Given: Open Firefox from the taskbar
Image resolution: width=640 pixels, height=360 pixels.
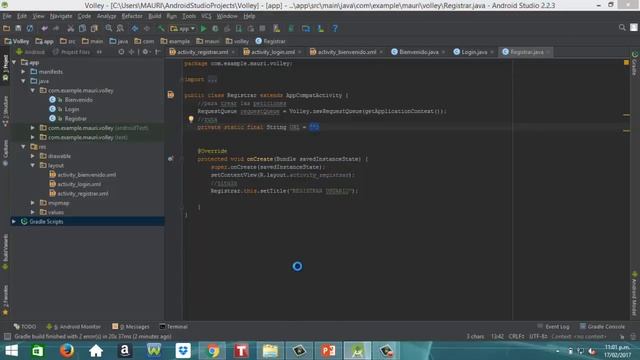Looking at the screenshot, I should click(67, 351).
